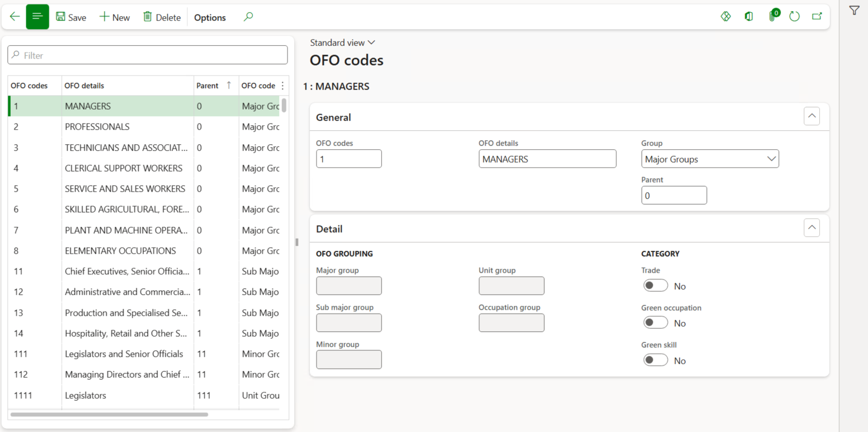This screenshot has width=868, height=432.
Task: Click the Minor group field
Action: (349, 359)
